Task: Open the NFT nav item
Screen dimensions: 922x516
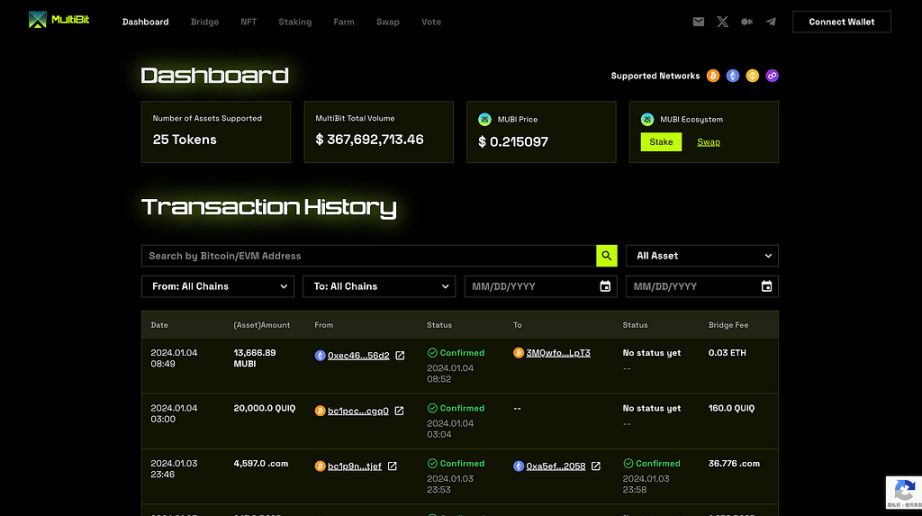Action: [x=248, y=22]
